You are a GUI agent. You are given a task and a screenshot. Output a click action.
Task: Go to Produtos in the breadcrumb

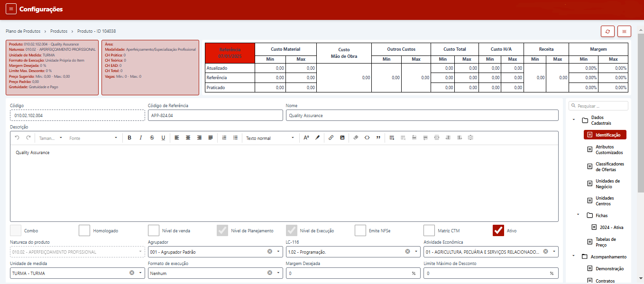click(x=59, y=31)
